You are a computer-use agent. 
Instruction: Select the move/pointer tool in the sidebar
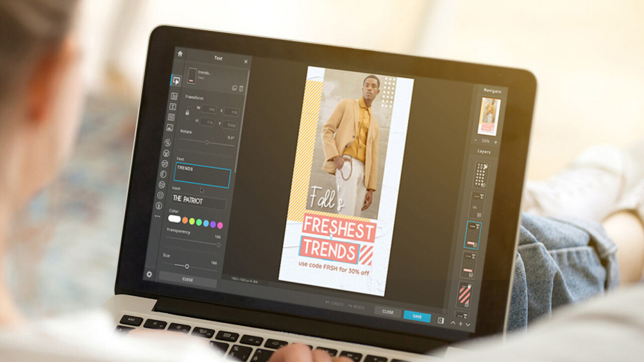pos(176,80)
